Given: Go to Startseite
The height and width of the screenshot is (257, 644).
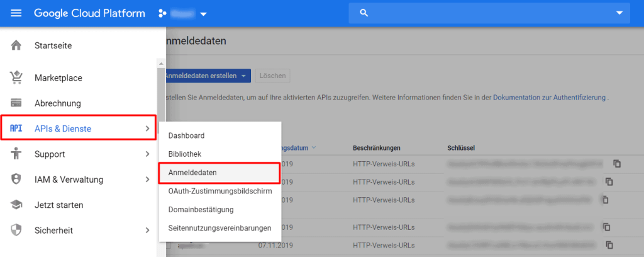Looking at the screenshot, I should pos(53,45).
